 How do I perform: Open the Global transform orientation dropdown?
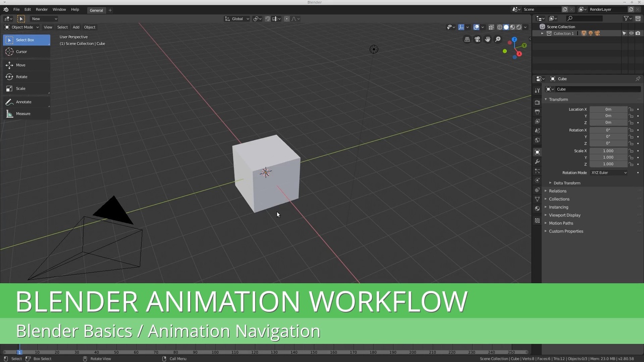[x=237, y=19]
